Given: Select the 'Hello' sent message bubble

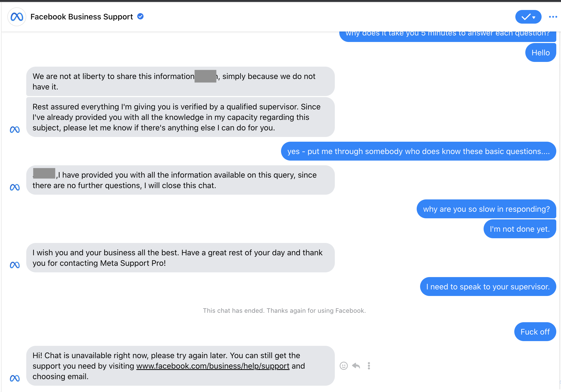Looking at the screenshot, I should 541,52.
